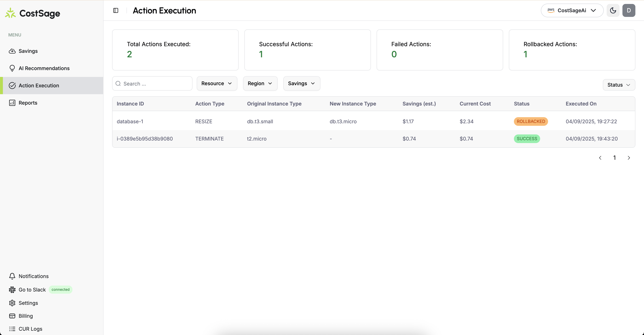This screenshot has height=335, width=644.
Task: Open the Savings filter dropdown
Action: (x=302, y=84)
